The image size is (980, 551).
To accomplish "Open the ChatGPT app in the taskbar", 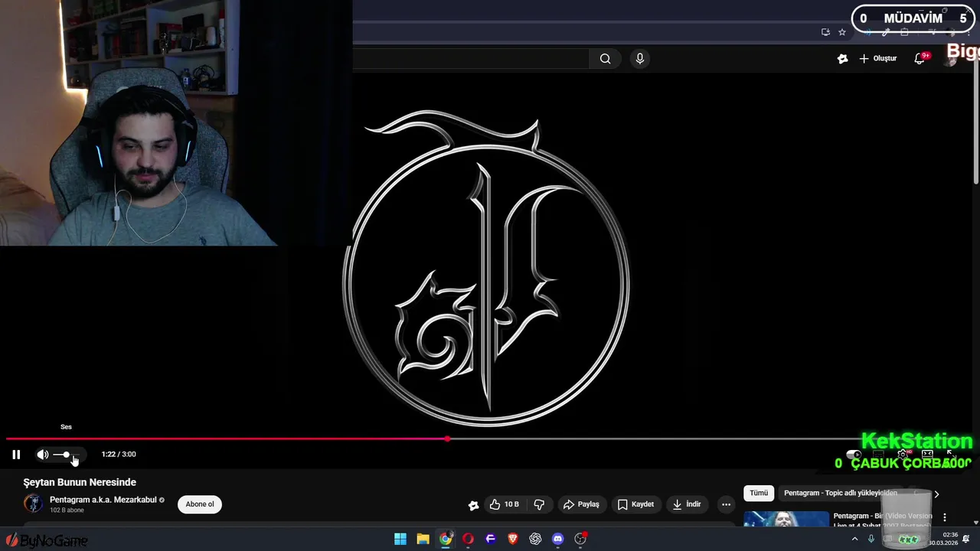I will click(535, 540).
